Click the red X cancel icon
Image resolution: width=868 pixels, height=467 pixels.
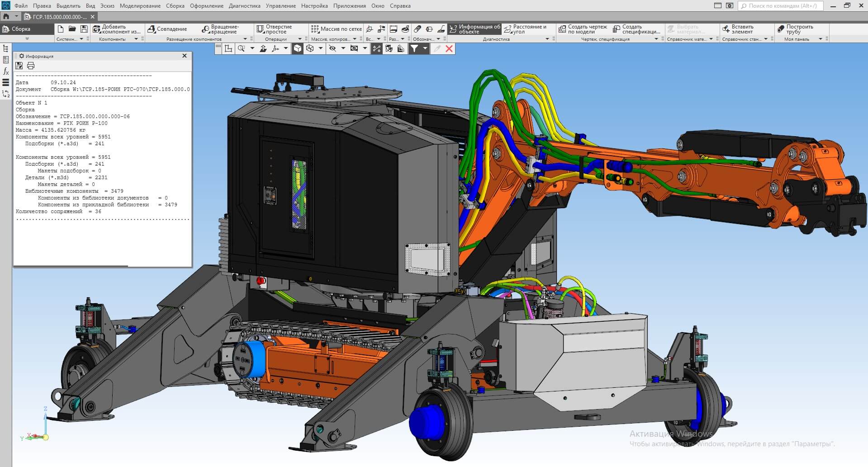coord(449,49)
